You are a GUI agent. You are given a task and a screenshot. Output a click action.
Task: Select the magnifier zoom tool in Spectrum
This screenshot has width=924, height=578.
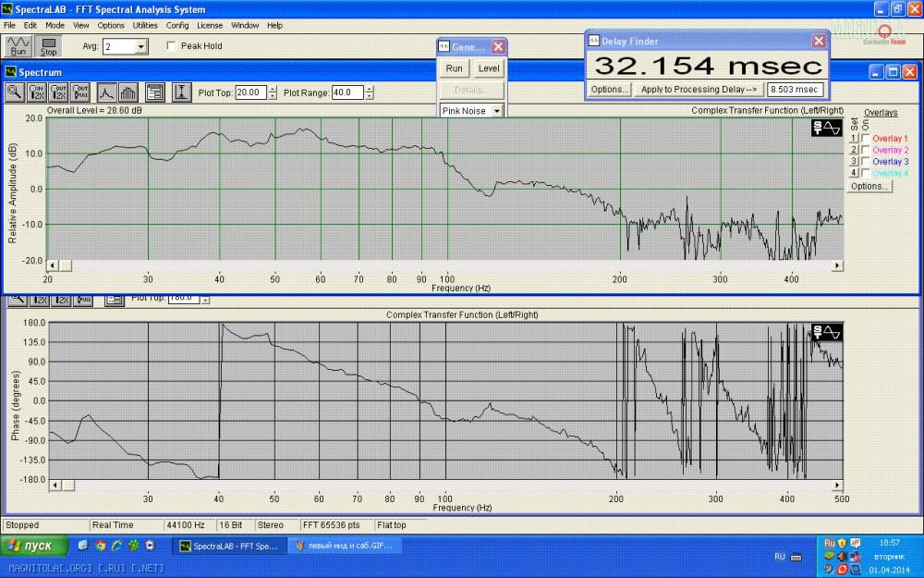coord(15,92)
